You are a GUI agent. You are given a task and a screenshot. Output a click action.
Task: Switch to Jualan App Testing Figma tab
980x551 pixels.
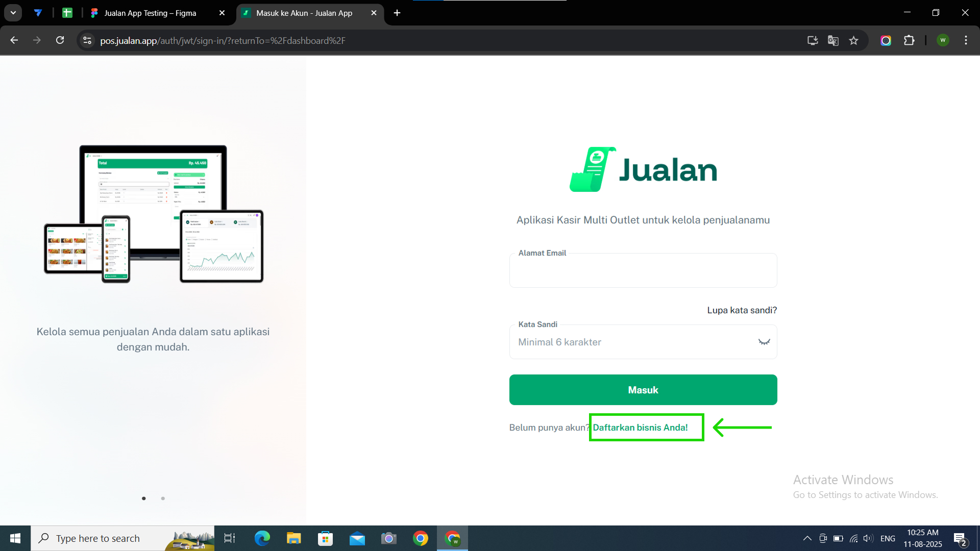150,13
